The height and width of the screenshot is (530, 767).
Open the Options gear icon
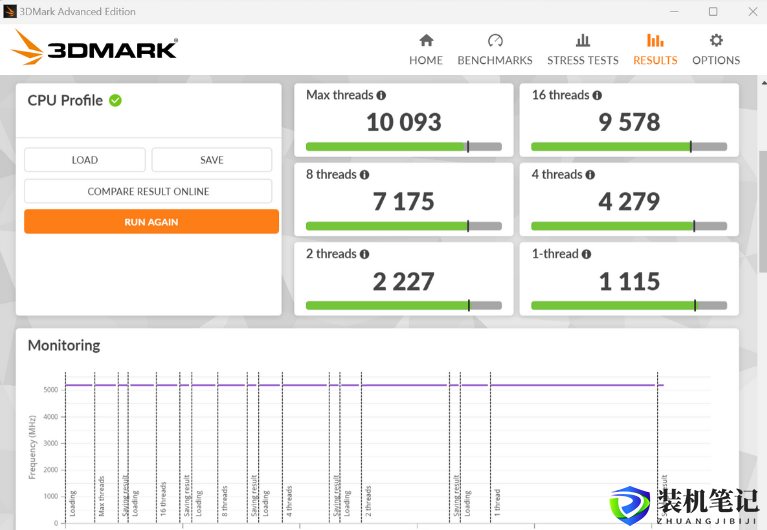click(x=716, y=40)
